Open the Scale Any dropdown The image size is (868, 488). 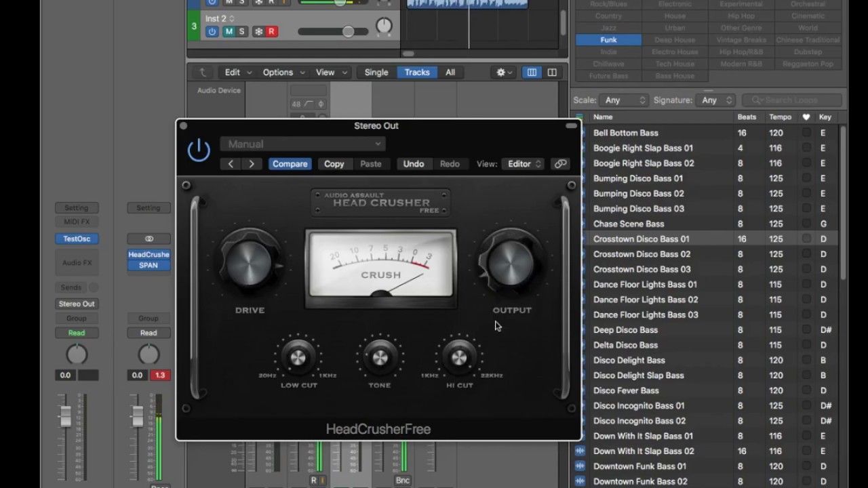[x=625, y=100]
